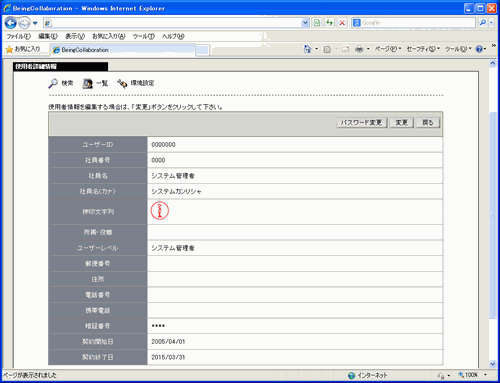
Task: Click the 環境設定 settings icon
Action: pyautogui.click(x=122, y=83)
